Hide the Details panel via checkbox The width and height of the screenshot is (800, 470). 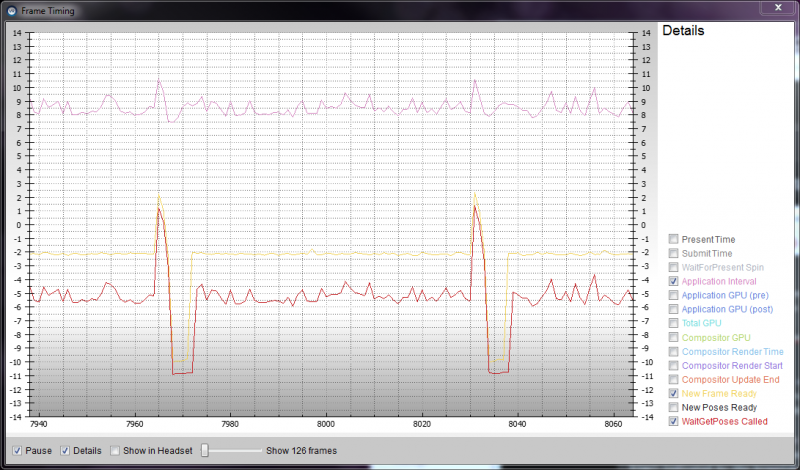pos(66,451)
